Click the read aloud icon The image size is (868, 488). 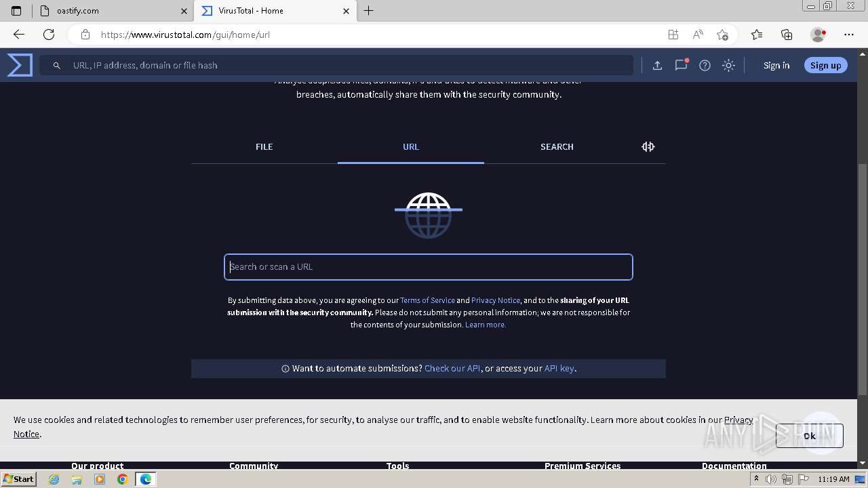coord(697,35)
